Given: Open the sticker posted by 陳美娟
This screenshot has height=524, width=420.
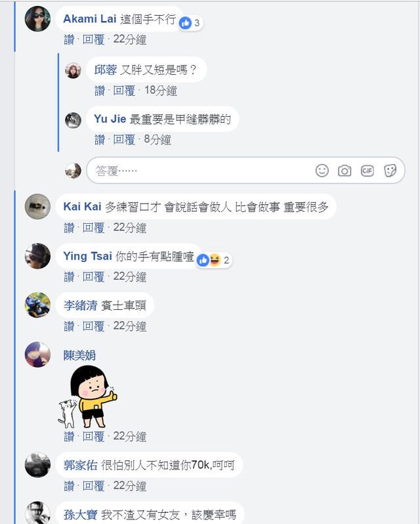Looking at the screenshot, I should (87, 397).
